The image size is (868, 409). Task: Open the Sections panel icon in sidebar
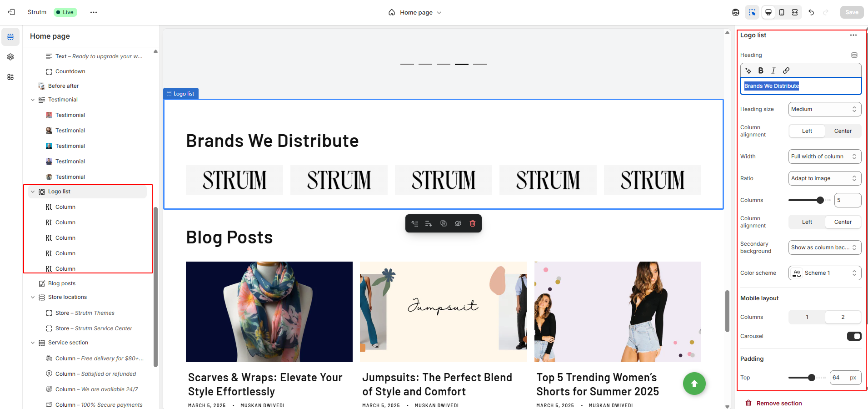coord(10,37)
